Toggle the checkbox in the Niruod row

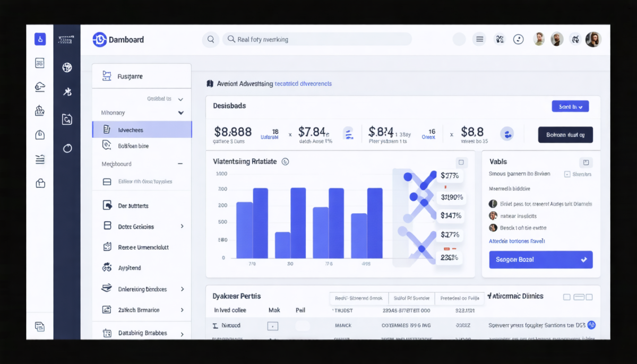tap(272, 326)
